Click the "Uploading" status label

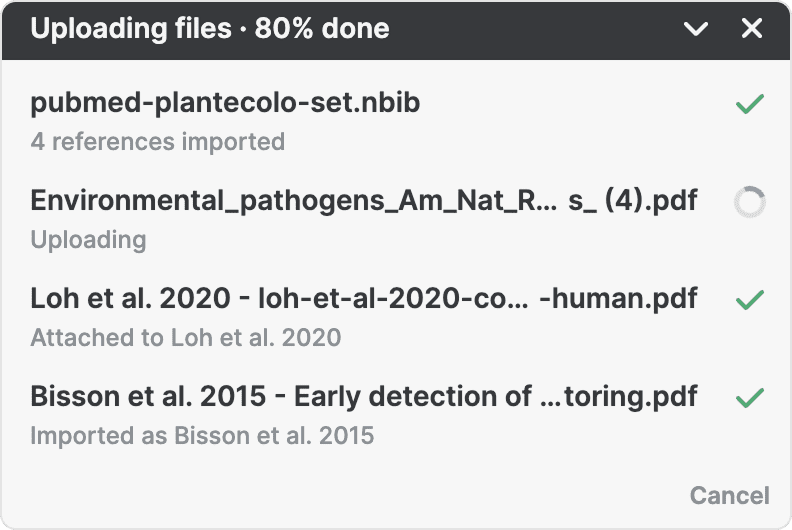(88, 239)
